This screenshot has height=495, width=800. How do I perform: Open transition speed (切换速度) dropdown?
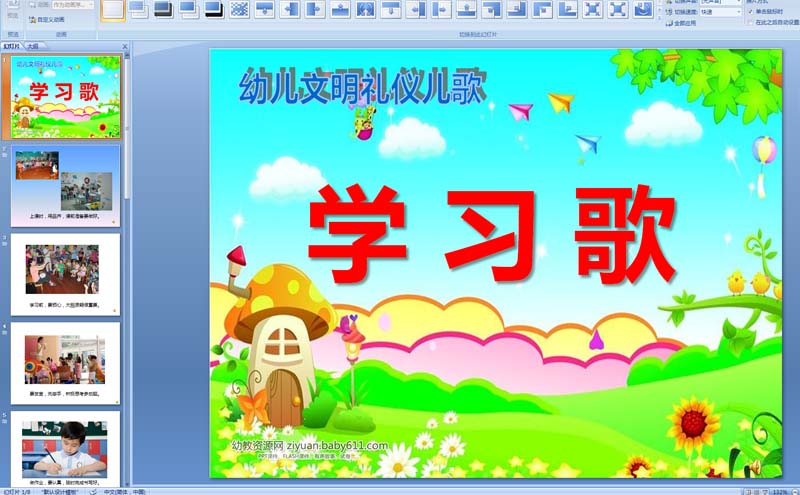click(720, 12)
